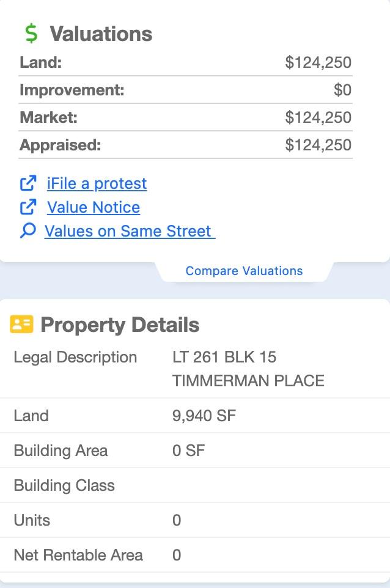The width and height of the screenshot is (390, 588).
Task: Open the iFile a protest link
Action: [97, 184]
